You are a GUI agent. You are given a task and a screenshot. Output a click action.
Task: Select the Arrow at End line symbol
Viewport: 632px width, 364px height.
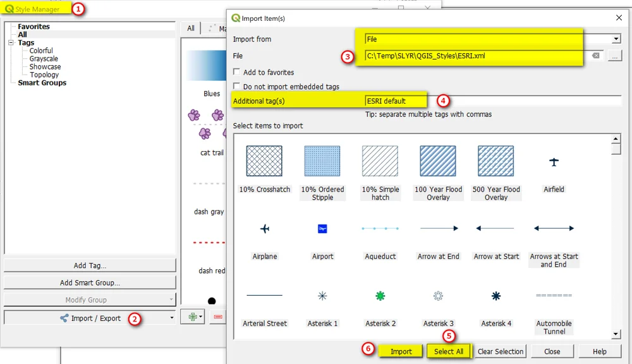click(x=438, y=228)
